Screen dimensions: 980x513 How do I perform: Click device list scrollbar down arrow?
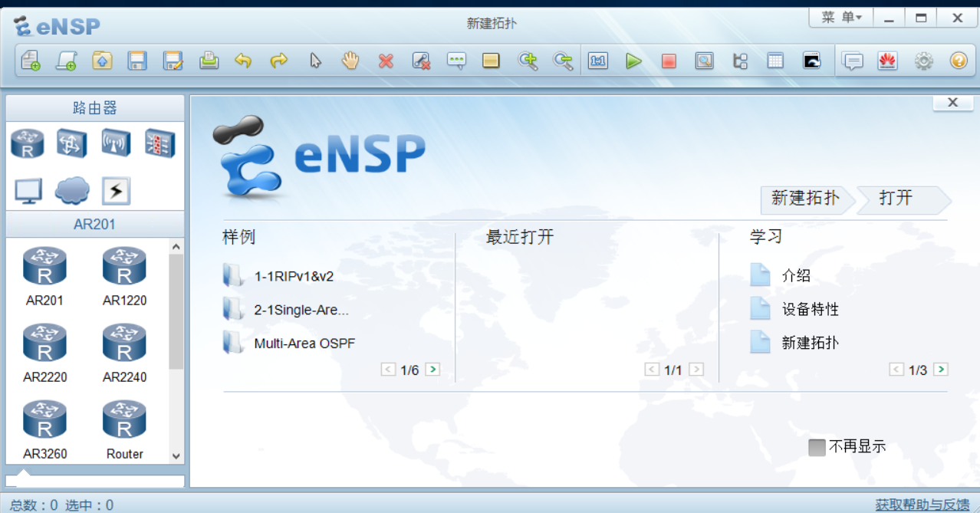pos(176,455)
